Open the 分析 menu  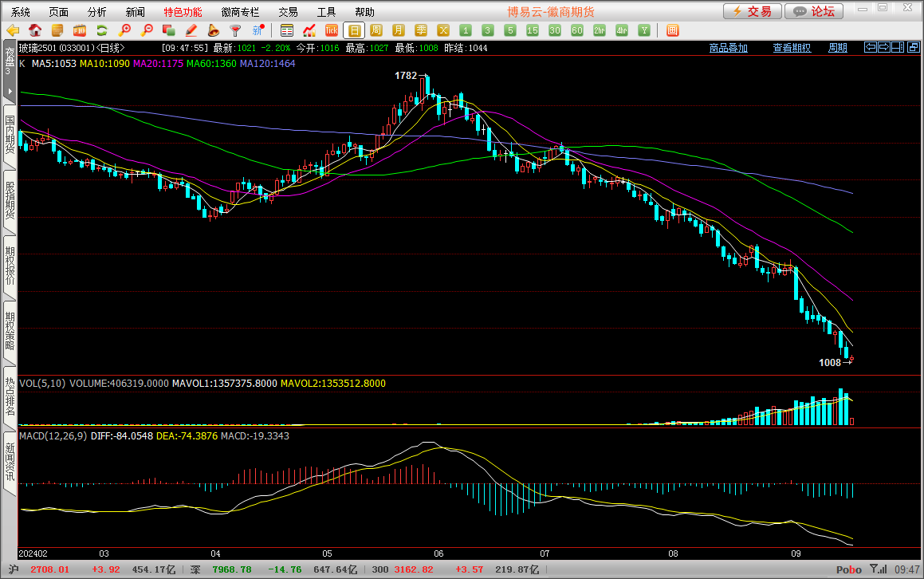click(x=96, y=12)
